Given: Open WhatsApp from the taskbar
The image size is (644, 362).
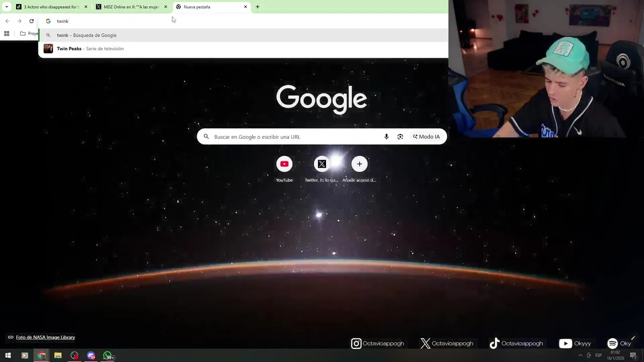Looking at the screenshot, I should coord(108,356).
